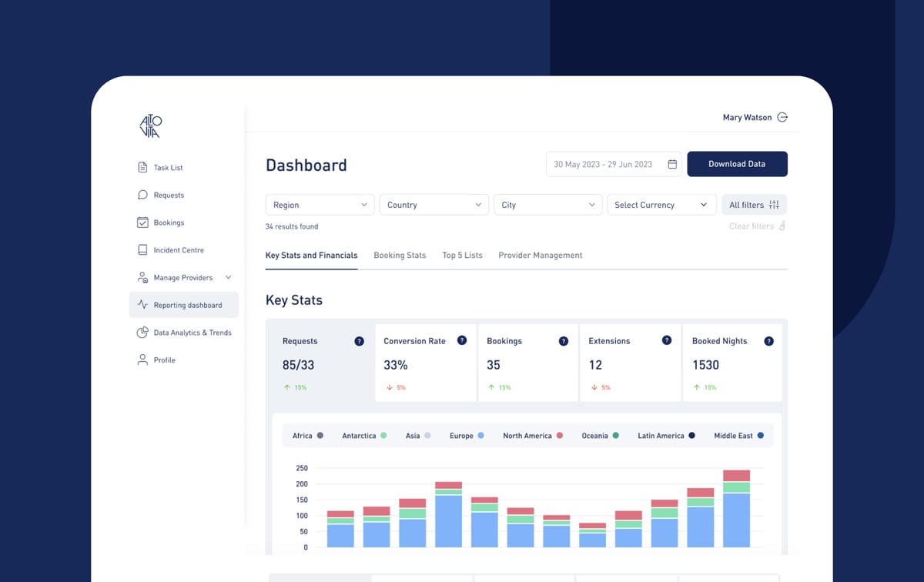Click the date range picker field
Image resolution: width=924 pixels, height=582 pixels.
click(614, 164)
